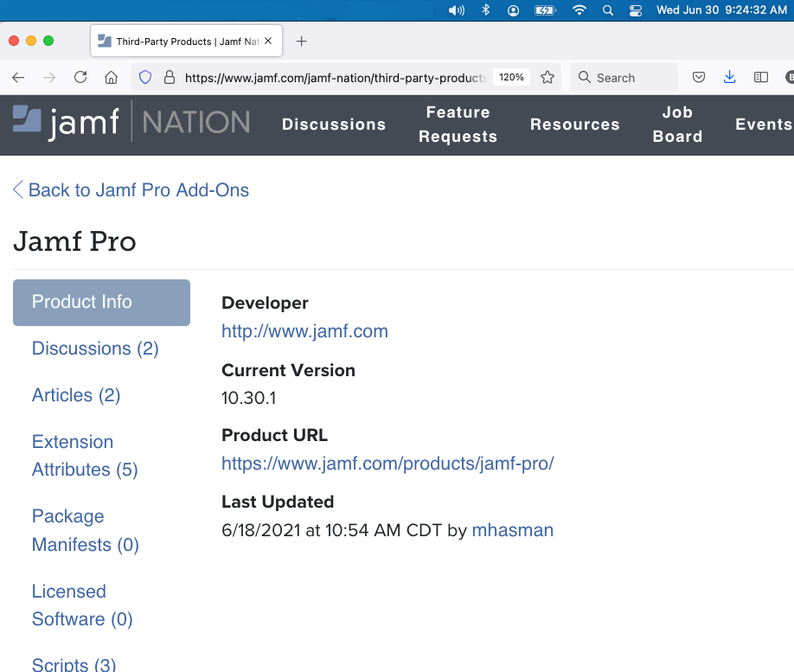Open the Firefox downloads arrow
Screen dimensions: 794x672
729,78
